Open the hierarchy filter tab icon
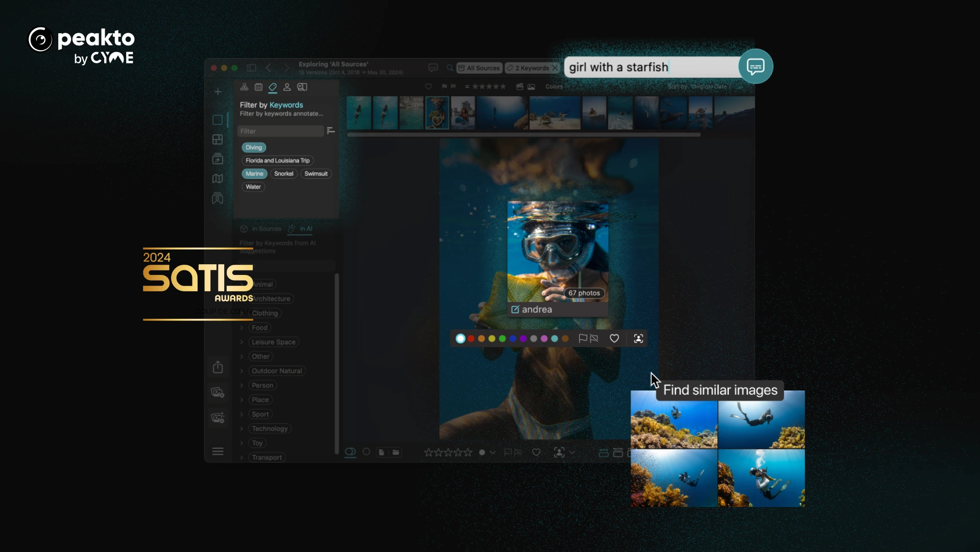 tap(244, 87)
